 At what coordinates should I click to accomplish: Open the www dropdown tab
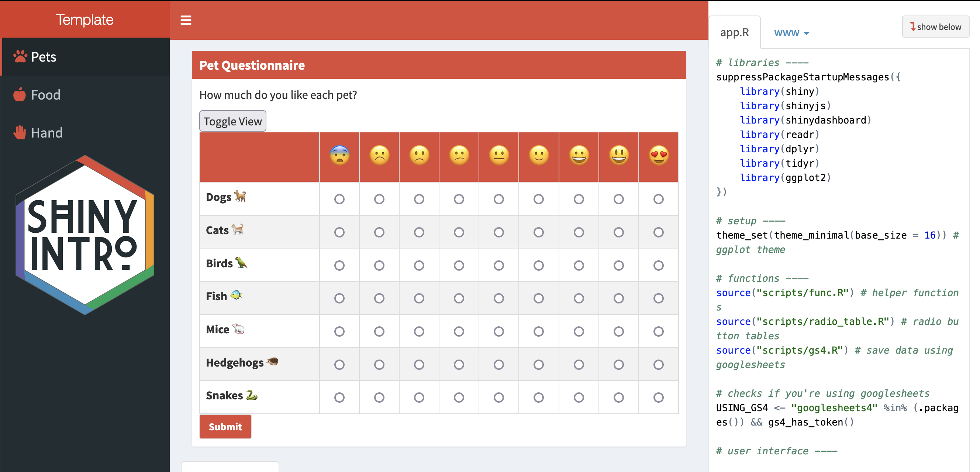[x=791, y=33]
